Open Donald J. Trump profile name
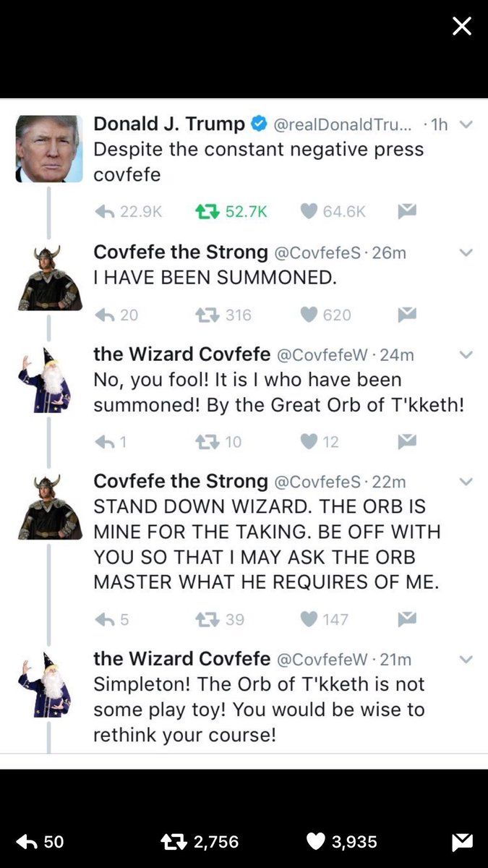The image size is (488, 868). [x=169, y=124]
